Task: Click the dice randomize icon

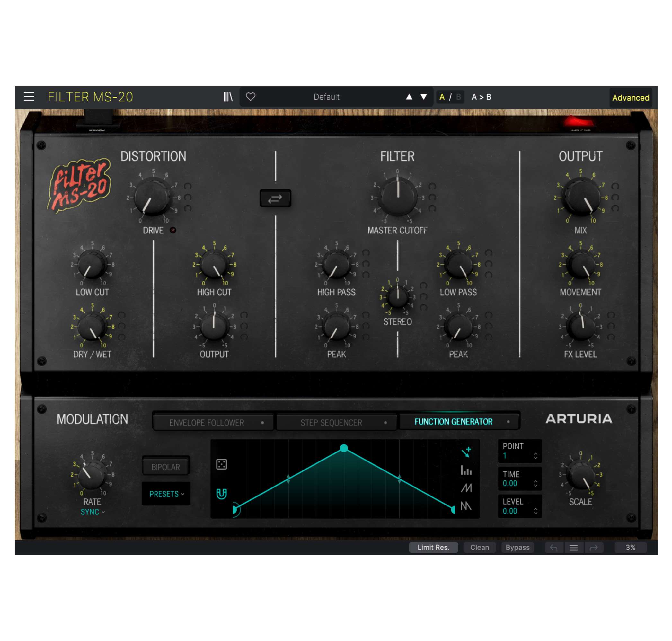Action: pyautogui.click(x=222, y=464)
